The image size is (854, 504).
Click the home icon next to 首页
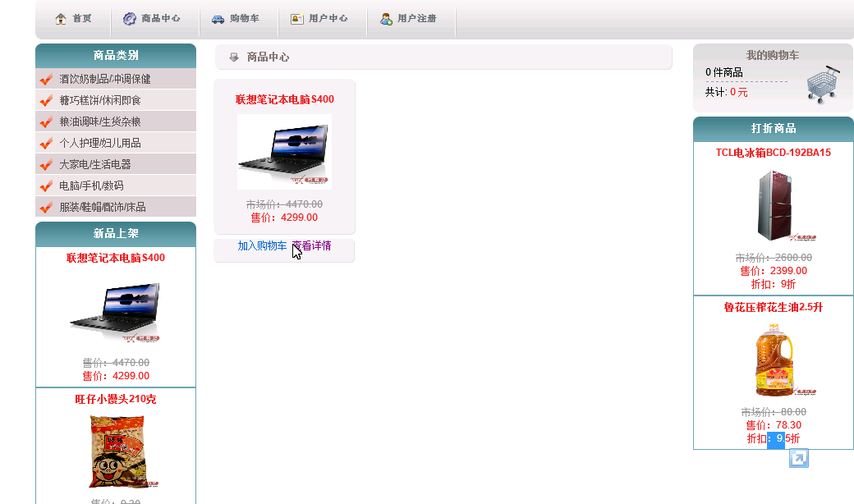[61, 19]
